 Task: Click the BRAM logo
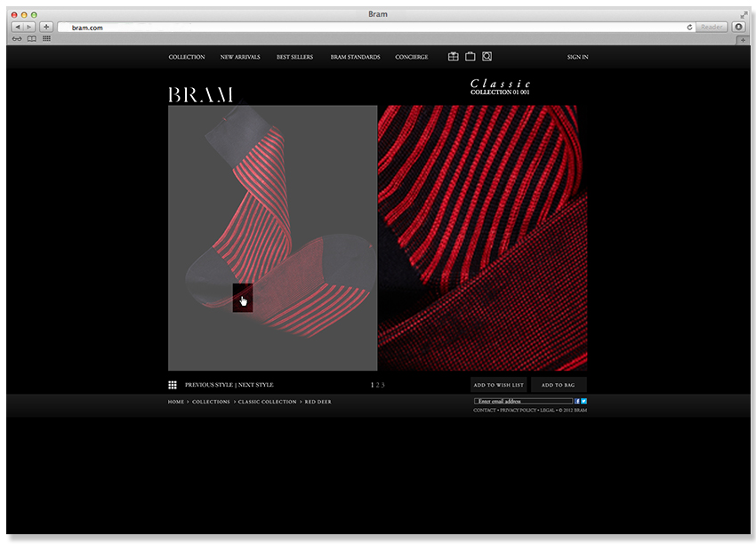coord(201,95)
